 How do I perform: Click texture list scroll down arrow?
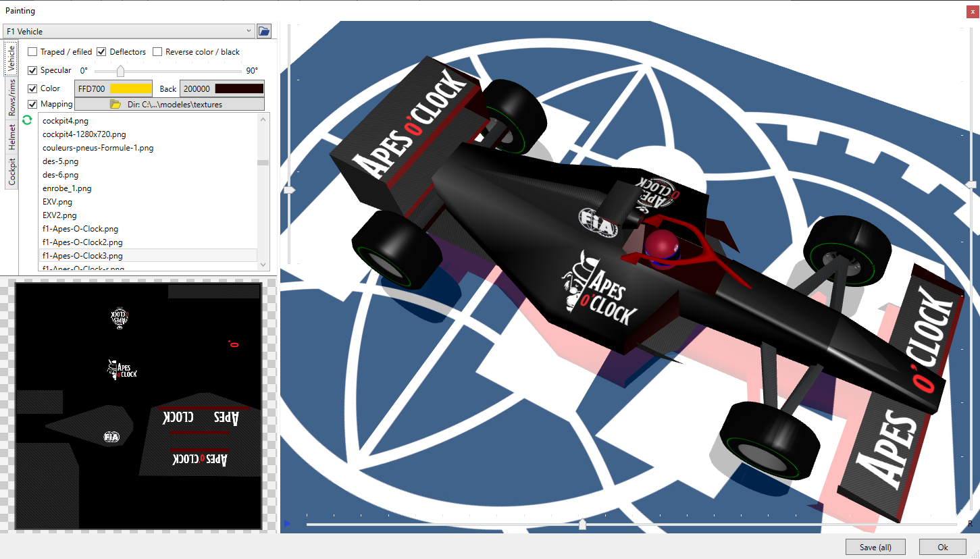pyautogui.click(x=263, y=265)
